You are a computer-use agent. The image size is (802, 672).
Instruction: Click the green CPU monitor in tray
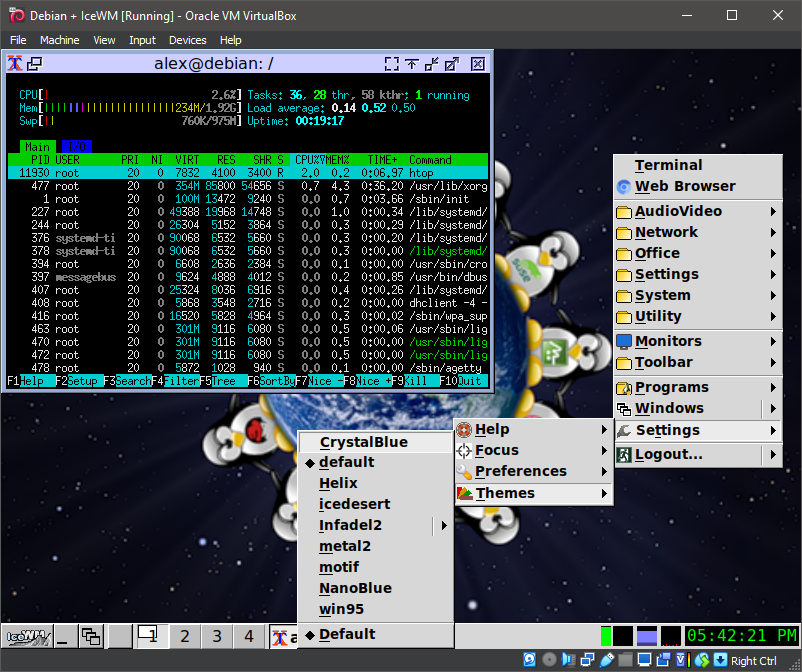click(606, 636)
